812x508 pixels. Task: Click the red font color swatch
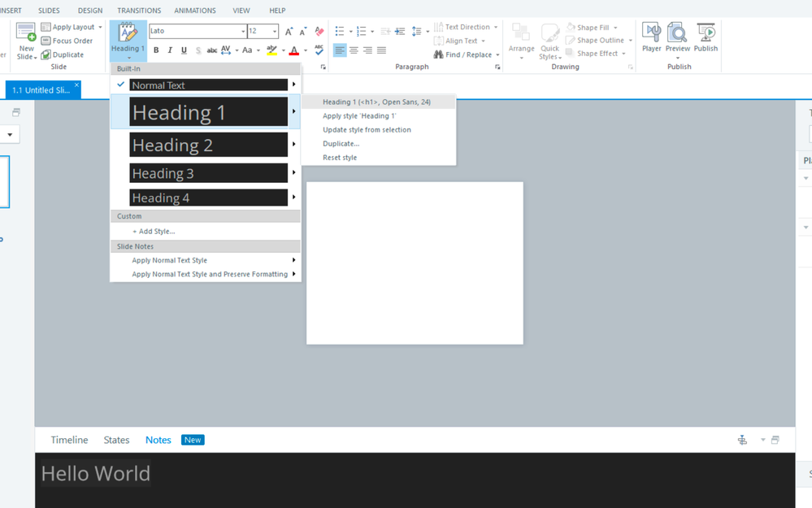(x=294, y=50)
